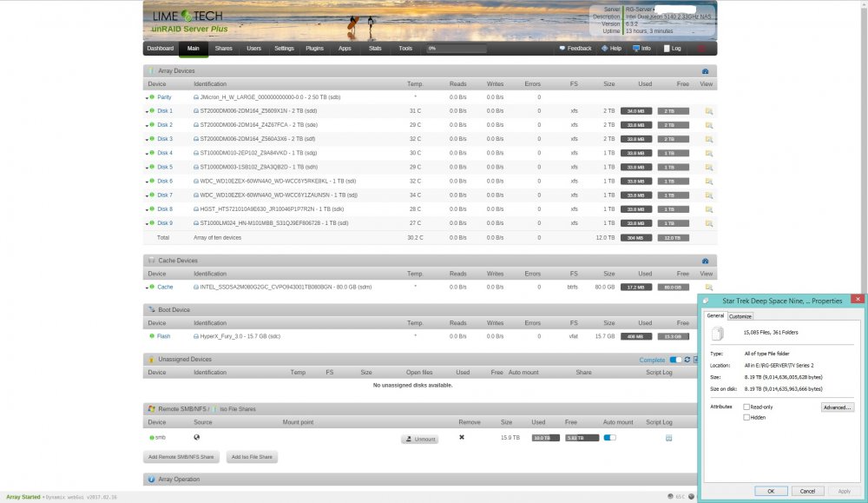Open the Flash boot device link

point(164,336)
